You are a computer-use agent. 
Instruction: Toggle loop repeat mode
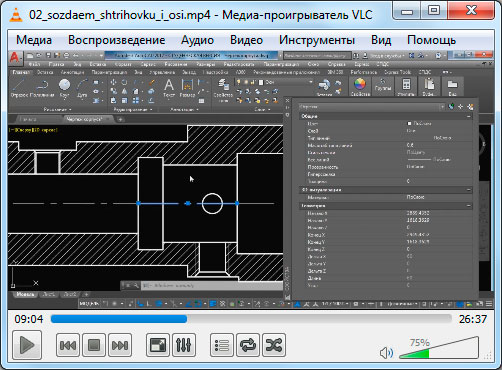pos(248,345)
